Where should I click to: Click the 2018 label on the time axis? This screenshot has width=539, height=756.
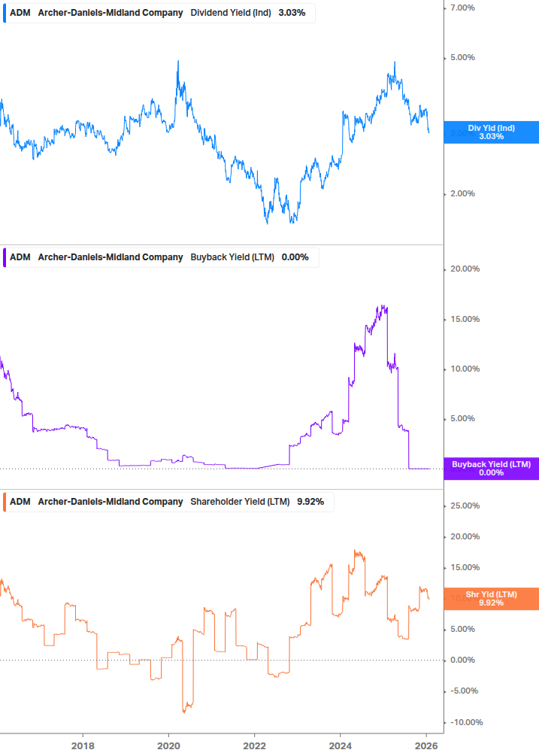82,745
